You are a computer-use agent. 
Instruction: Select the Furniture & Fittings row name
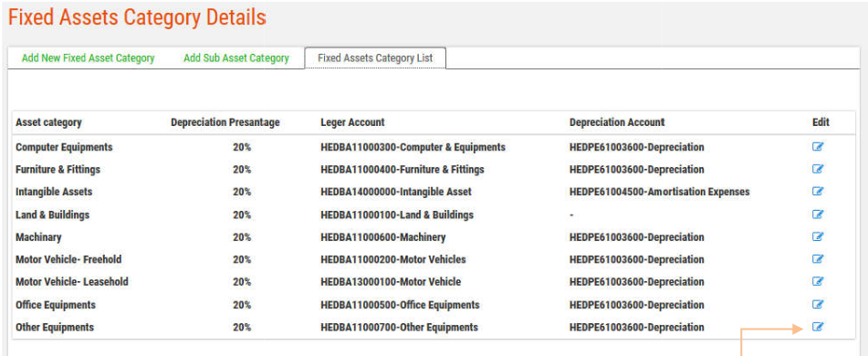[x=58, y=170]
